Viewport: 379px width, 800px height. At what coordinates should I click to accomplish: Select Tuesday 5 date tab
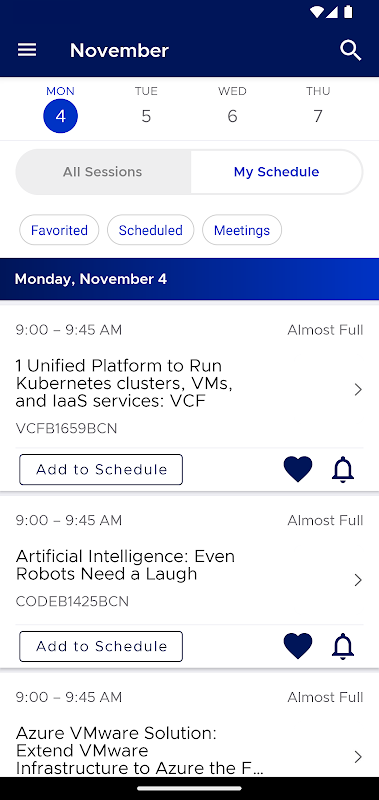click(146, 108)
